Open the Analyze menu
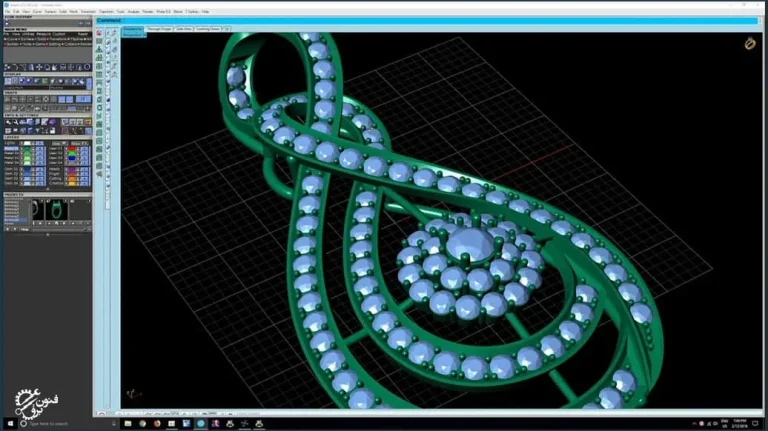 click(x=133, y=11)
